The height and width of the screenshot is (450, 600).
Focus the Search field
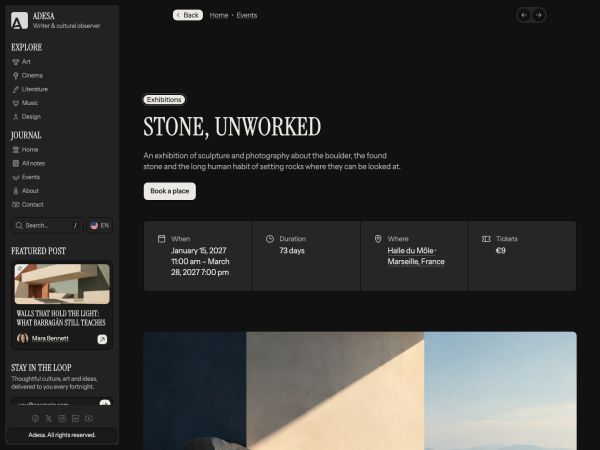[47, 225]
